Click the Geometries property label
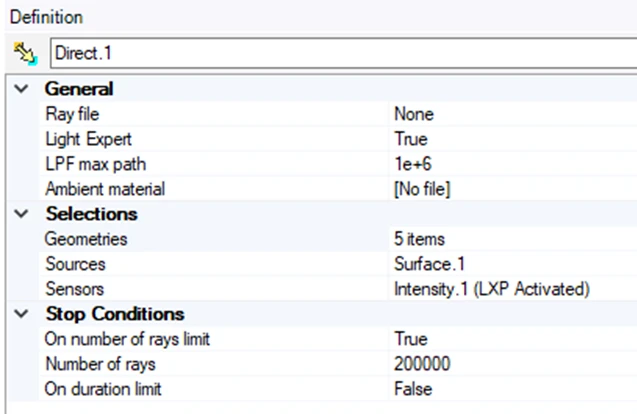Image resolution: width=637 pixels, height=414 pixels. coord(86,239)
